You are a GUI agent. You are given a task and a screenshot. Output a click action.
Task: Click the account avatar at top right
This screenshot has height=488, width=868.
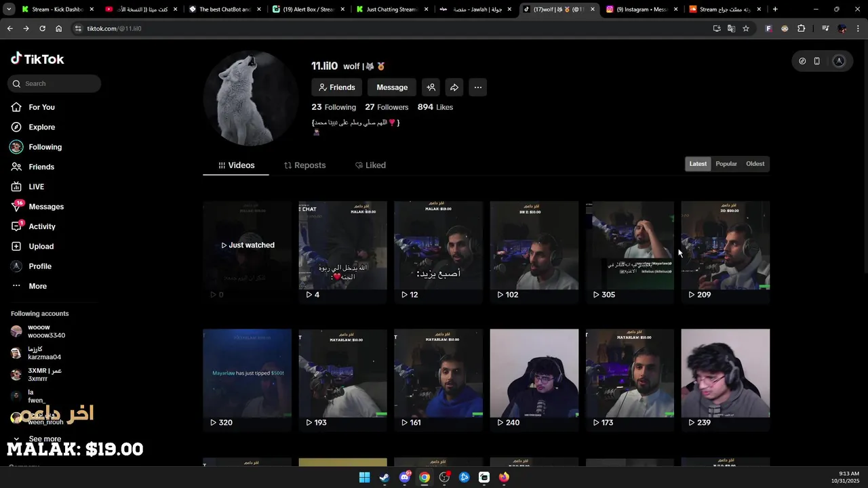839,61
